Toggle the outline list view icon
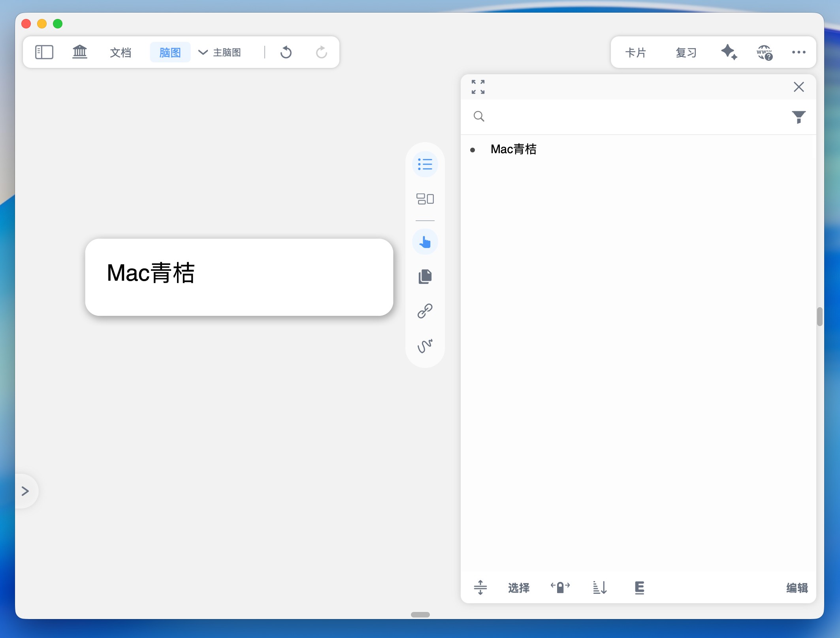The image size is (840, 638). pyautogui.click(x=425, y=164)
